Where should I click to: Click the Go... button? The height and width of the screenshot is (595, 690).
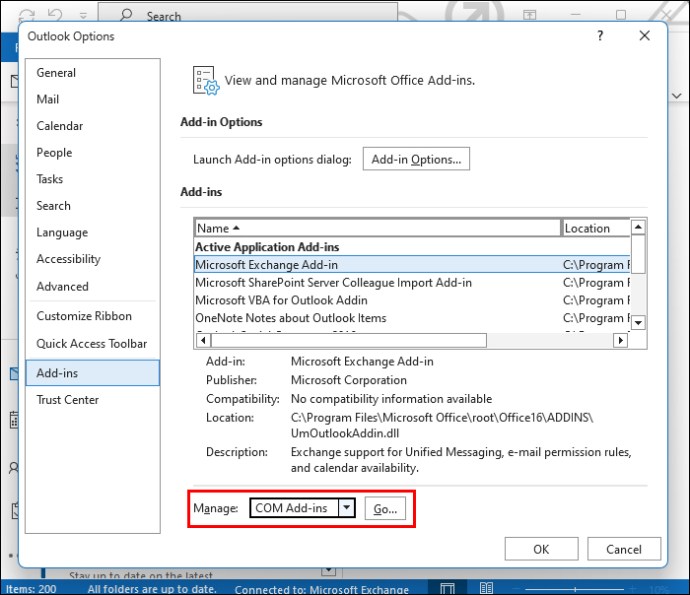[385, 509]
